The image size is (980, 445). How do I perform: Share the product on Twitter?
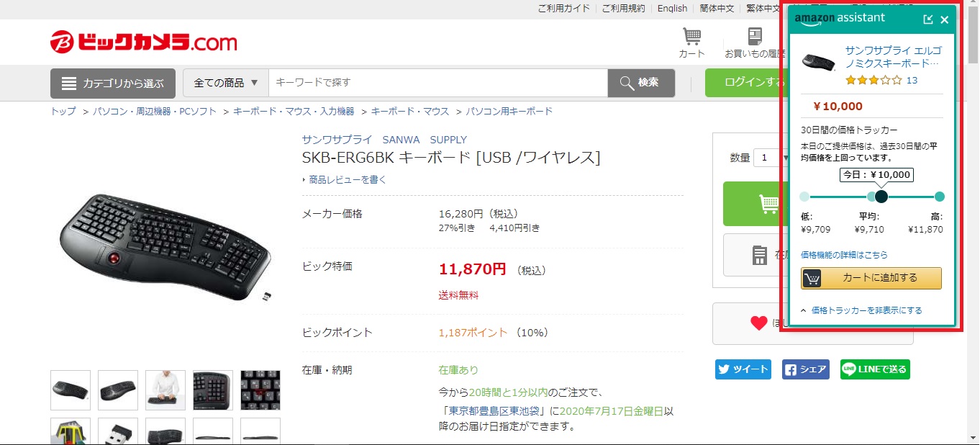pos(743,369)
